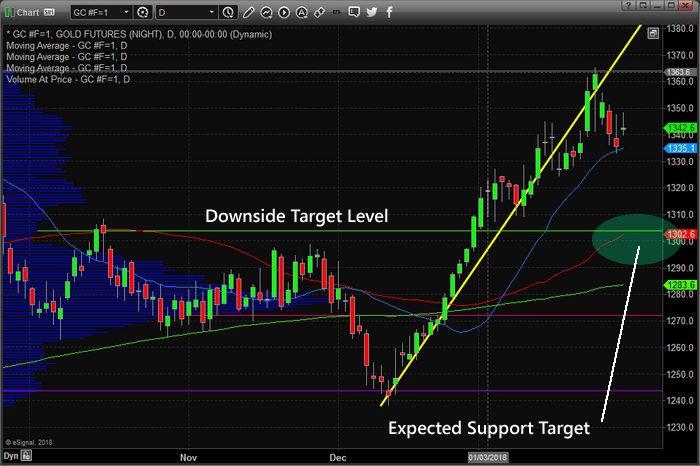
Task: Click the blue 1335.1 moving average tag
Action: pos(680,148)
